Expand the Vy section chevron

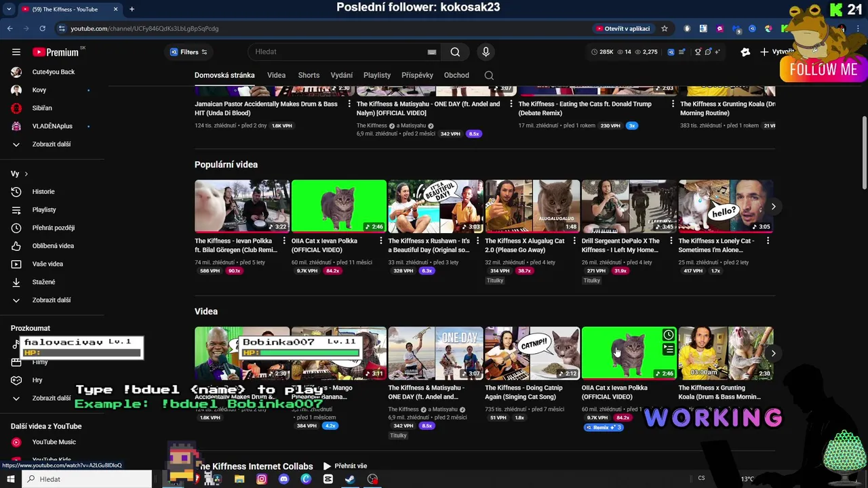(26, 174)
